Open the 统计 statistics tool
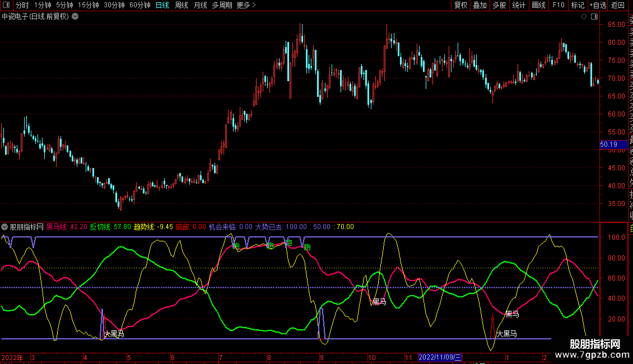 (519, 6)
